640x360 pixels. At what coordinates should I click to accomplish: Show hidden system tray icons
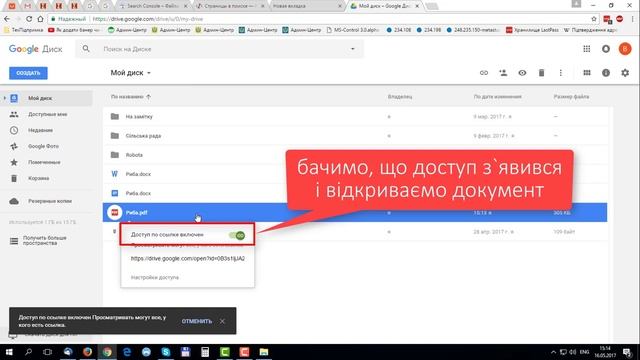[x=553, y=352]
